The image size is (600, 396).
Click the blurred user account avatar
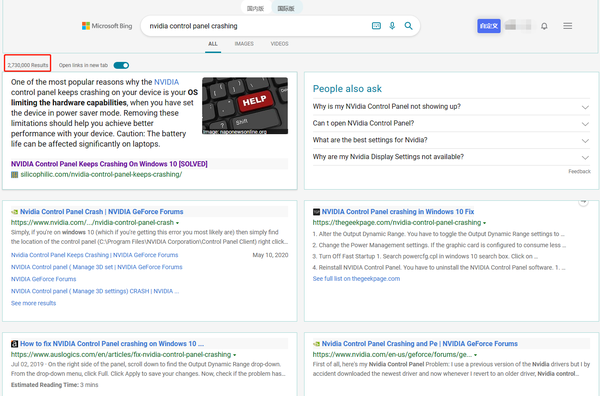coord(518,26)
